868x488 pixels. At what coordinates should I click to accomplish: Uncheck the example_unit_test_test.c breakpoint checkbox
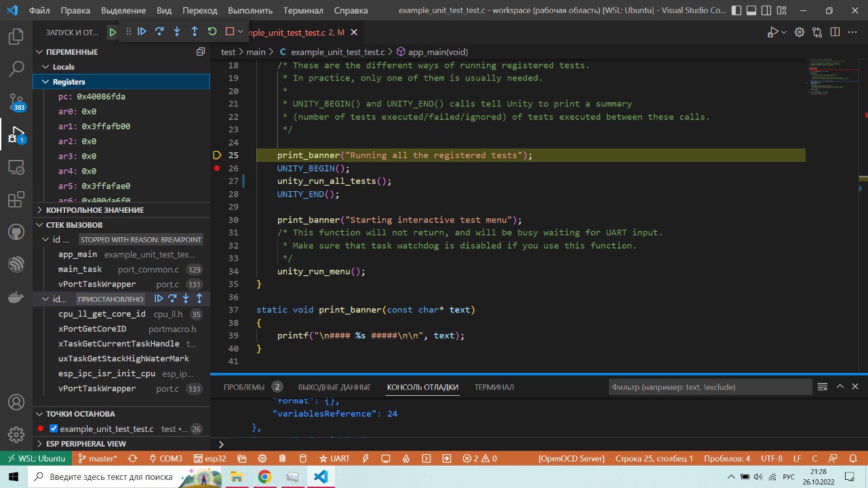(54, 429)
